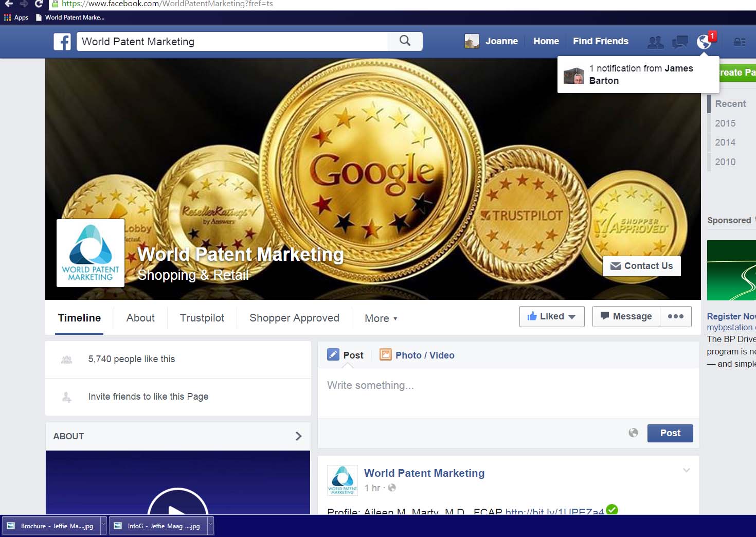
Task: Click the people-likes icon
Action: tap(67, 360)
